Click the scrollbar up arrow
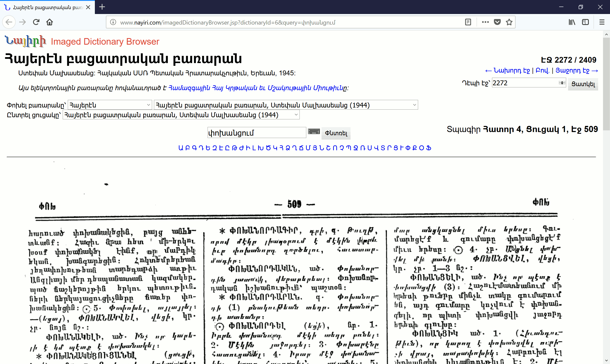 point(606,34)
